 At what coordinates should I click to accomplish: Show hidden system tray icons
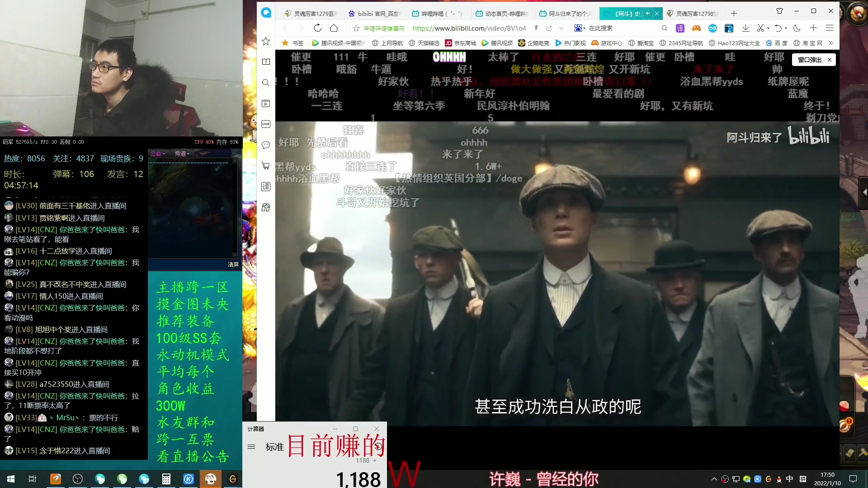[x=714, y=479]
